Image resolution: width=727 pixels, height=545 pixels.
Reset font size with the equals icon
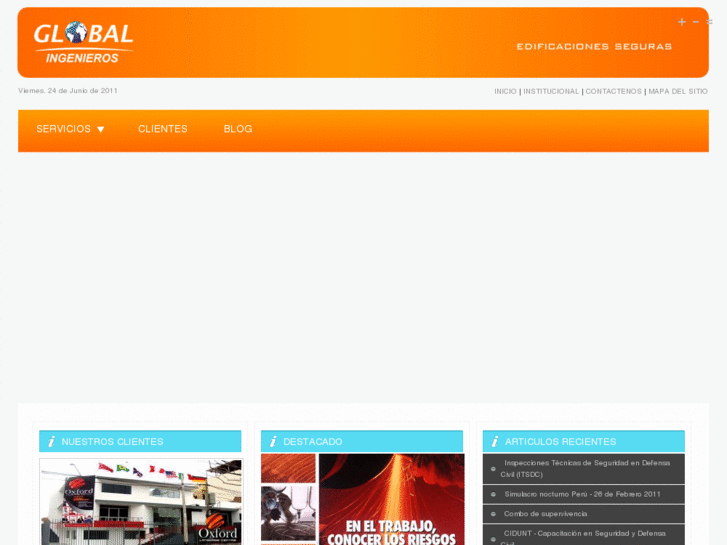click(709, 22)
